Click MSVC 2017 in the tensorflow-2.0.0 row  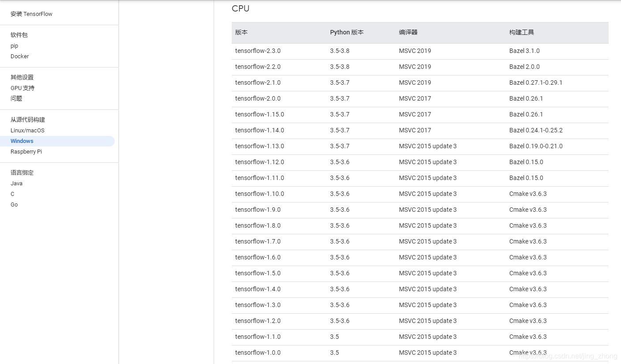coord(415,98)
